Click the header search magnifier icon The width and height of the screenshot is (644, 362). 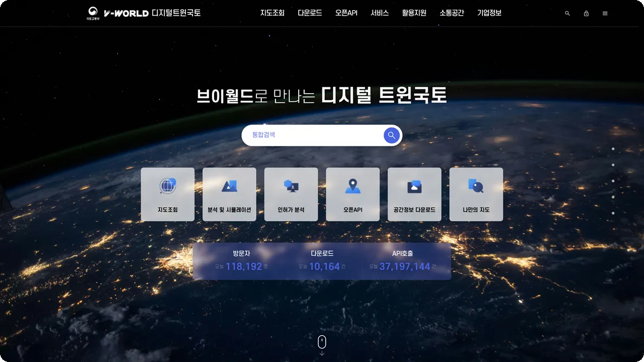567,14
